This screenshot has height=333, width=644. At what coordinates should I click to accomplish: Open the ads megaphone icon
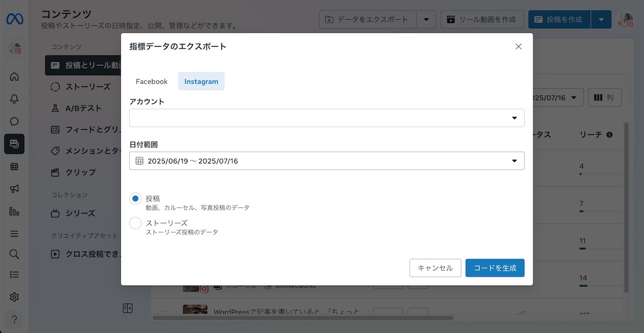pos(14,189)
